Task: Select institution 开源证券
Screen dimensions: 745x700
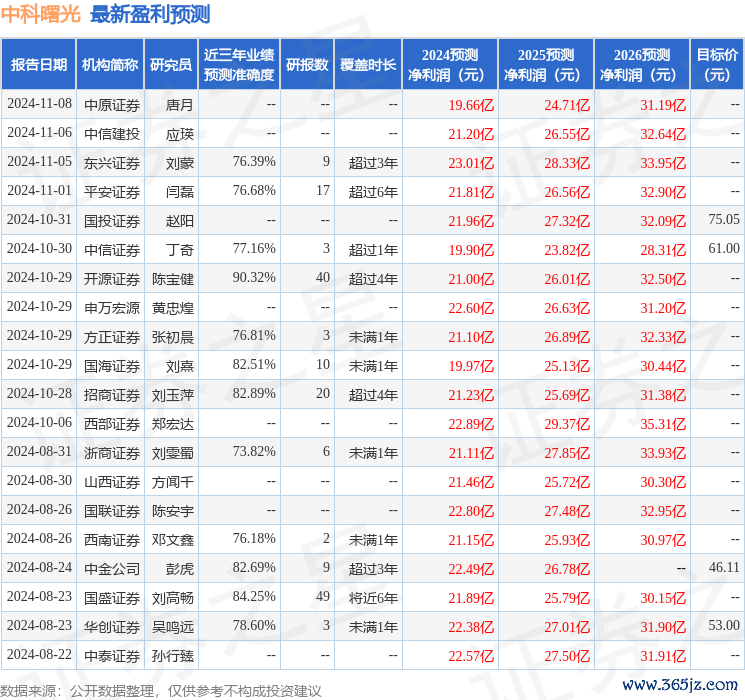Action: click(x=112, y=279)
